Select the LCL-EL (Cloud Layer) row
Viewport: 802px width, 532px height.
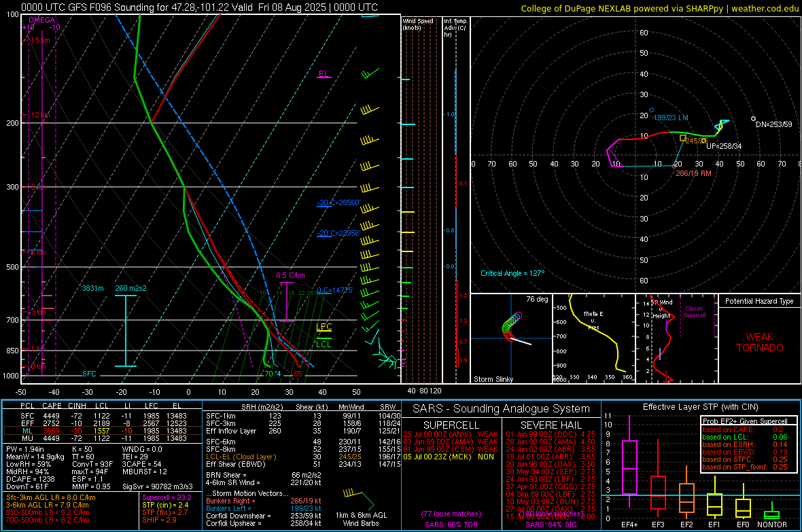coord(303,457)
